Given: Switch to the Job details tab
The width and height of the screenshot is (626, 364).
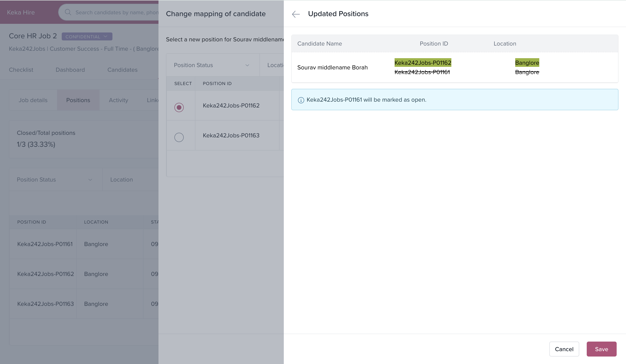Looking at the screenshot, I should coord(33,100).
